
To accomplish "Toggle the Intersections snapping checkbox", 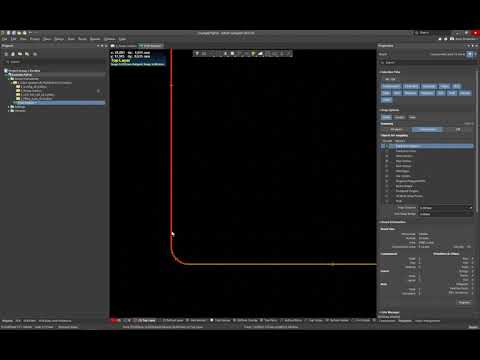I will tap(387, 156).
